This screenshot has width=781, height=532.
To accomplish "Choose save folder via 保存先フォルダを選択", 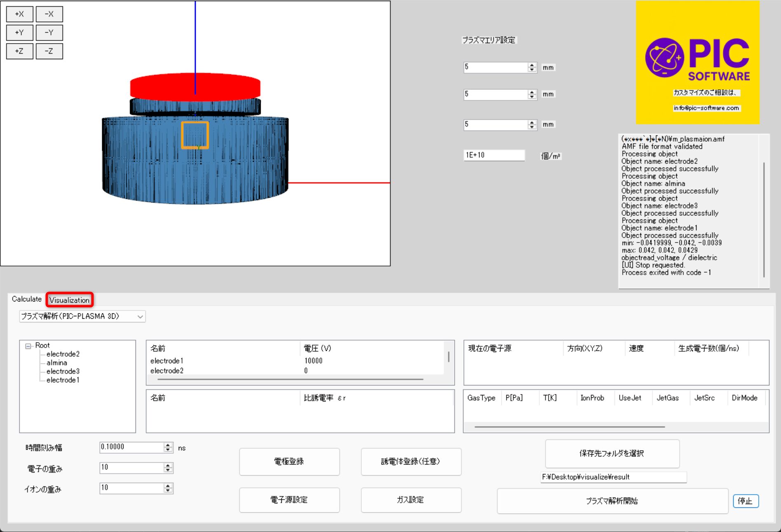I will coord(612,453).
